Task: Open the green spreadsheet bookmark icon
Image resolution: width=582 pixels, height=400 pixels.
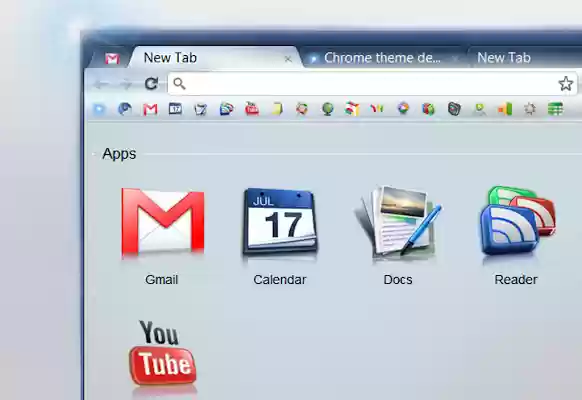Action: click(x=555, y=109)
